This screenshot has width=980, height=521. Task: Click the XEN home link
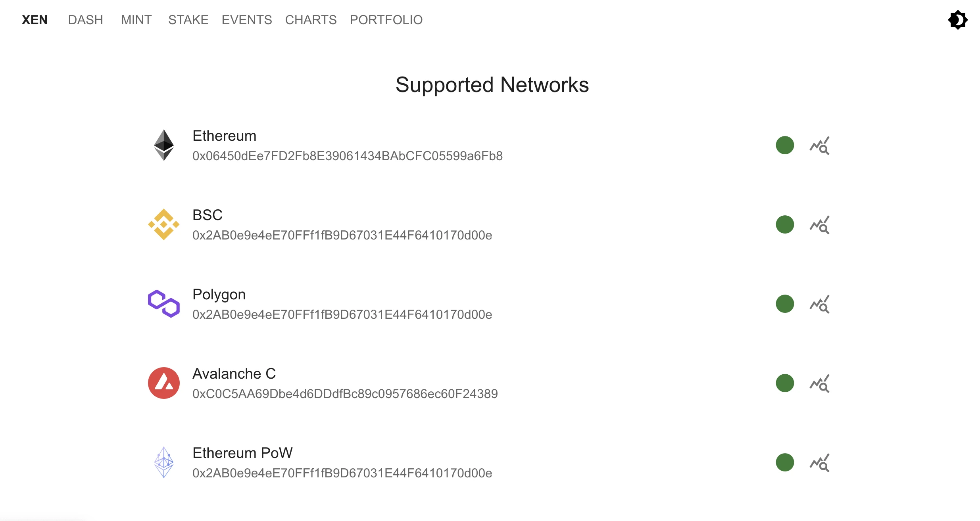(x=35, y=20)
